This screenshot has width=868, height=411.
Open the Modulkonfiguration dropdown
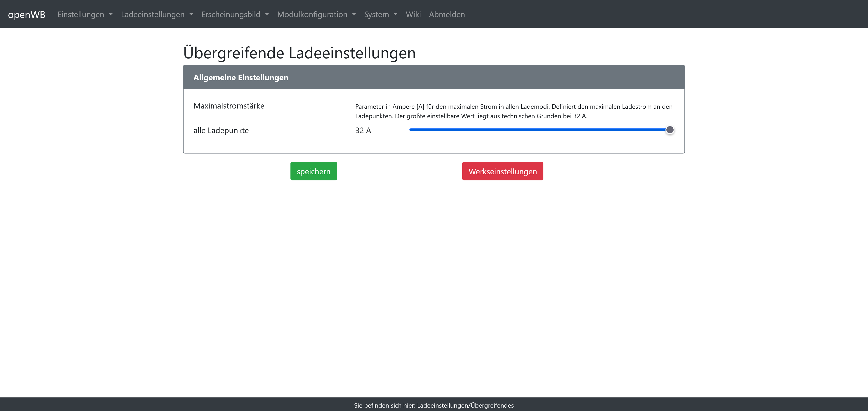312,14
